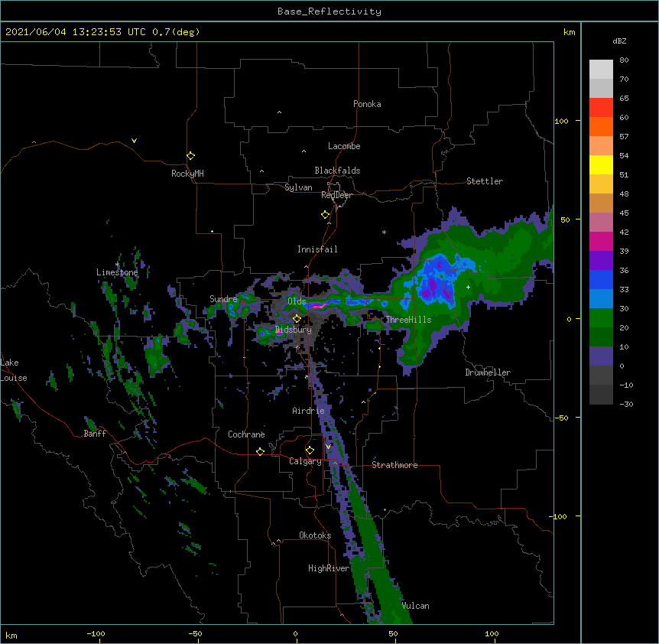
Task: Pick the bright yellow 54-51 dBZ swatch
Action: (601, 164)
